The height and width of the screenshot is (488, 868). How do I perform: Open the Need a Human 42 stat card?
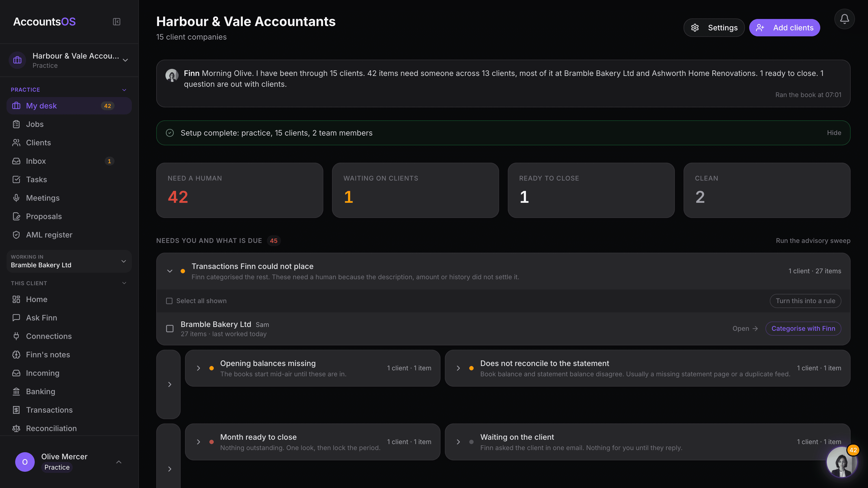240,190
